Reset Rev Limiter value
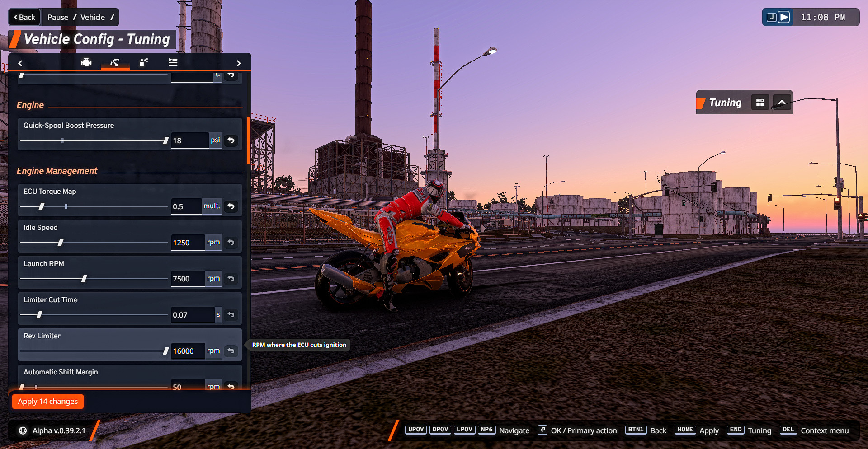 231,351
